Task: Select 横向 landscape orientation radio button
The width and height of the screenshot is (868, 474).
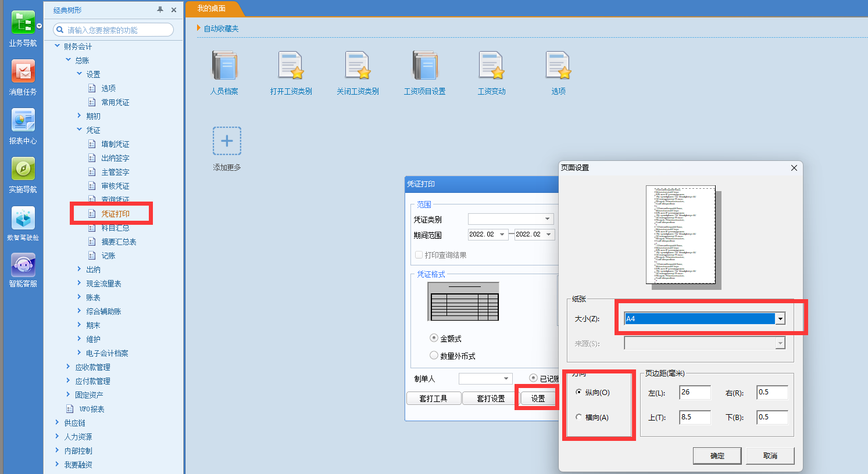Action: tap(579, 417)
